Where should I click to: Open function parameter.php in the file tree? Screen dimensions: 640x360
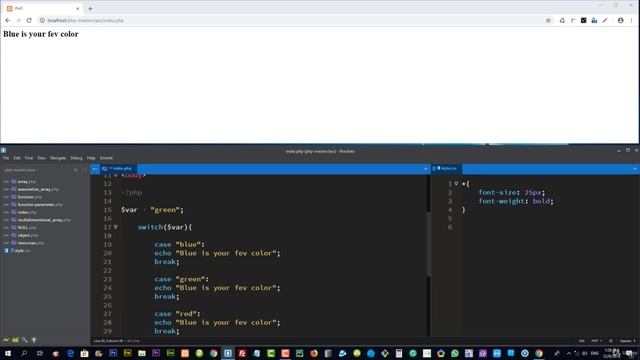point(40,205)
